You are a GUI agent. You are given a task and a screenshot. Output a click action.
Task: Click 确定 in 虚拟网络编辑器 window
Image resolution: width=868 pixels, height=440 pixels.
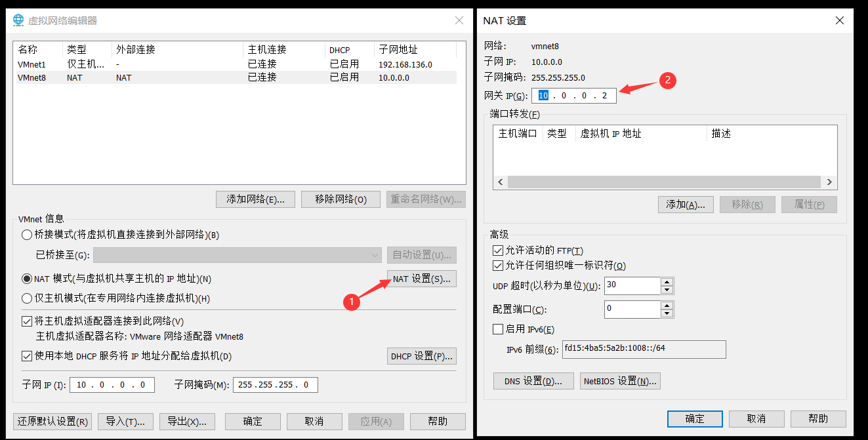click(x=253, y=421)
